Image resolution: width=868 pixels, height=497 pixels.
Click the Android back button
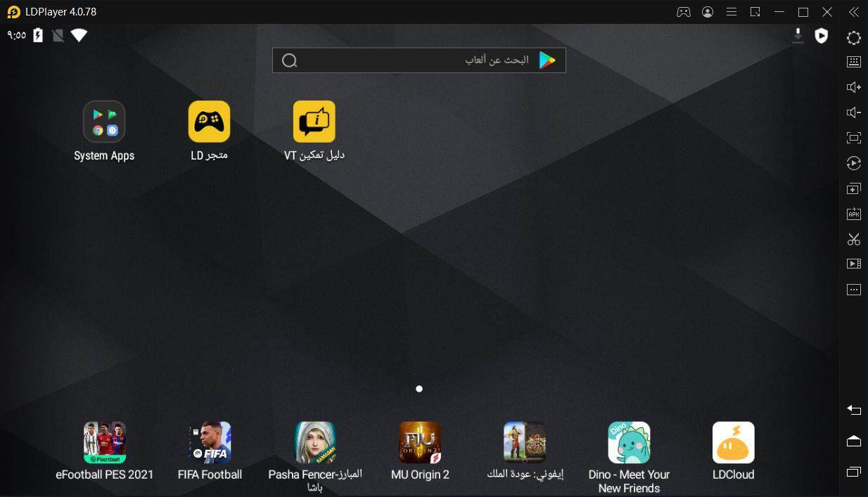point(854,410)
